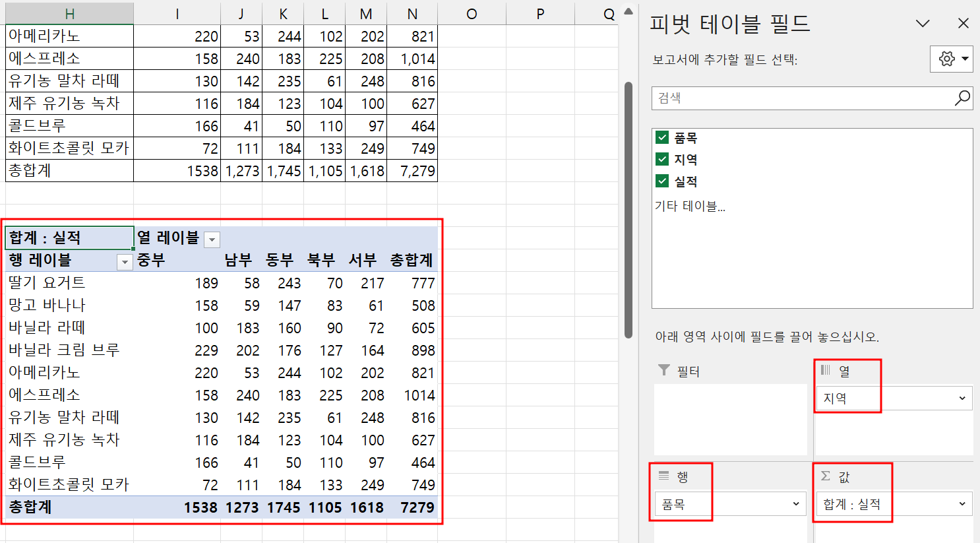Open the pane options chevron beside title
Screen dimensions: 980x543
tap(923, 24)
